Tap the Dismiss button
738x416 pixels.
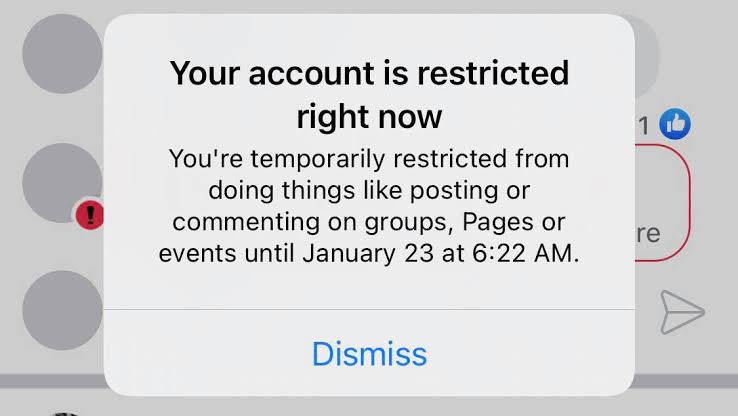(x=369, y=353)
